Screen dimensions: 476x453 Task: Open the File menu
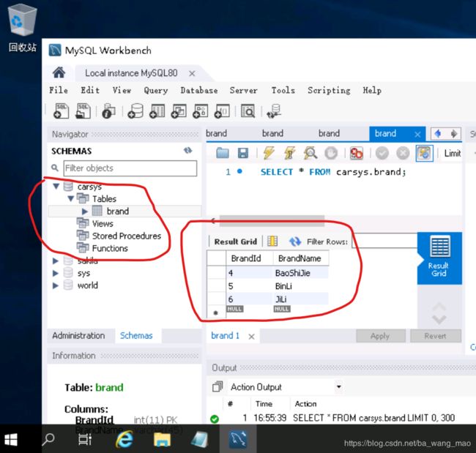(59, 91)
